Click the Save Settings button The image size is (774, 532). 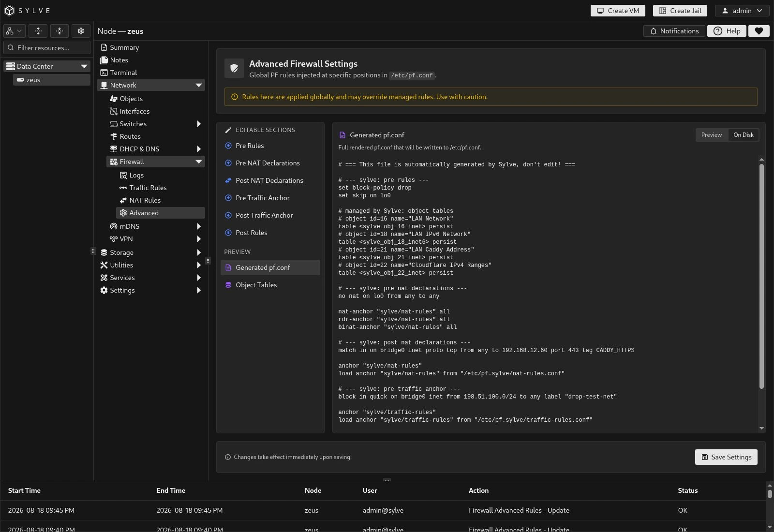(726, 457)
